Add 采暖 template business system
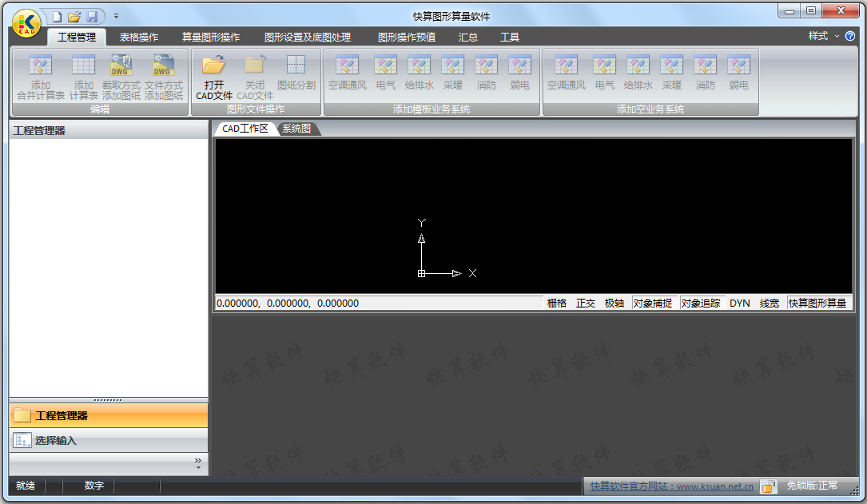This screenshot has width=867, height=504. (452, 73)
